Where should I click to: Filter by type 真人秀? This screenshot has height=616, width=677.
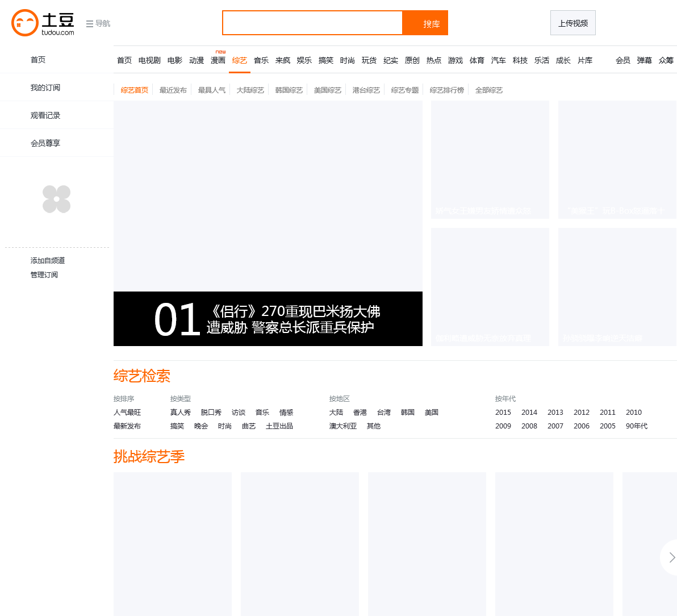[181, 413]
